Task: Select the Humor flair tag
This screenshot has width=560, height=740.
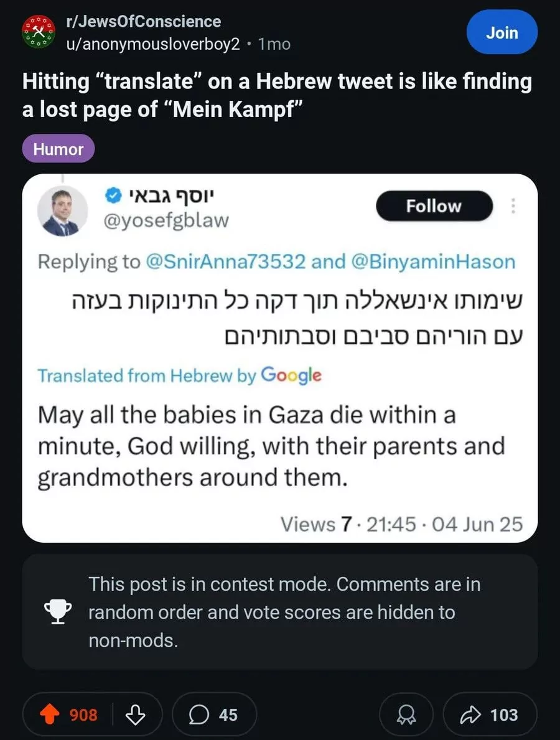Action: coord(58,149)
